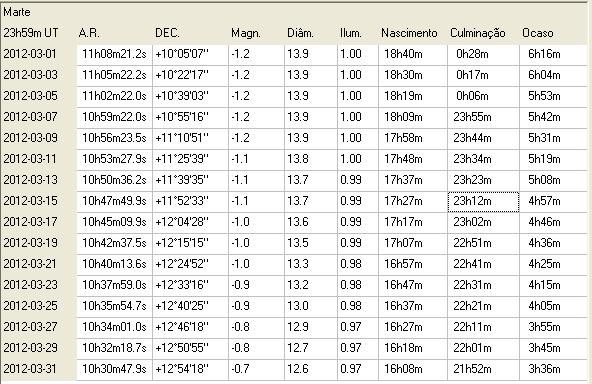Screen dimensions: 592x384
Task: Select rise time cell 18h40m
Action: 413,54
